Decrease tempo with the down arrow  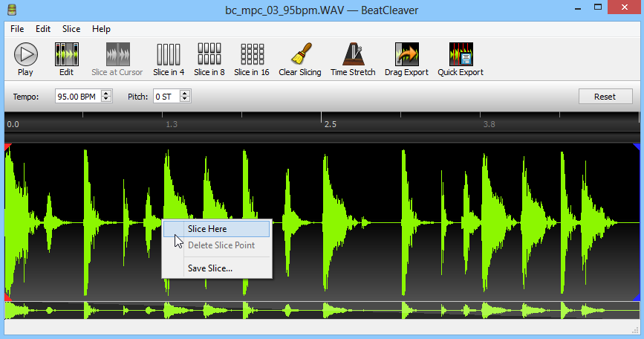[x=106, y=100]
